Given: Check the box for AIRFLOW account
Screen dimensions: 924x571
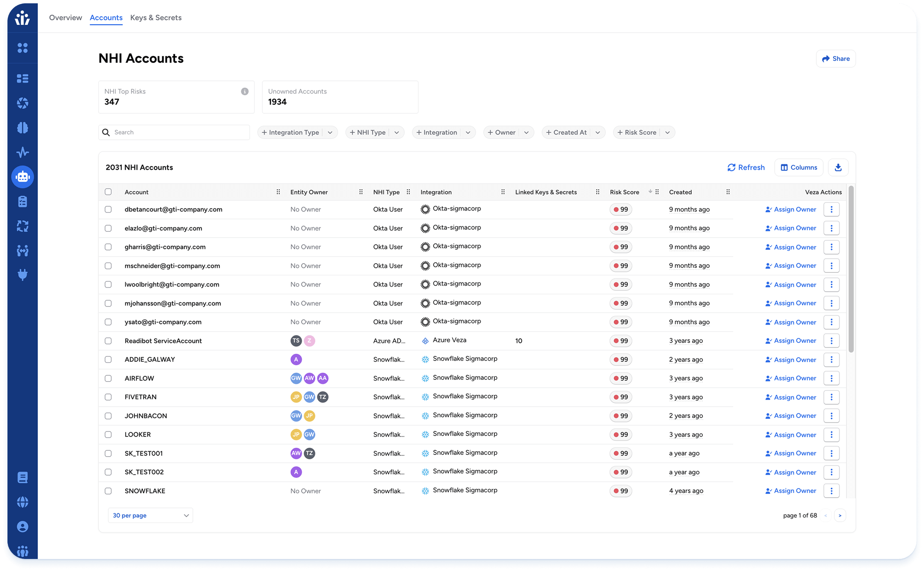Looking at the screenshot, I should [x=108, y=378].
